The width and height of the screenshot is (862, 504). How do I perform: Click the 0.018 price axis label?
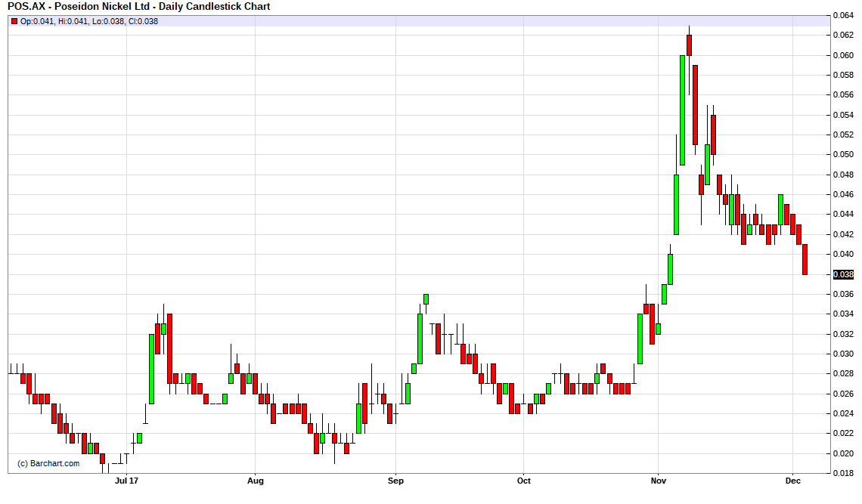[x=843, y=473]
